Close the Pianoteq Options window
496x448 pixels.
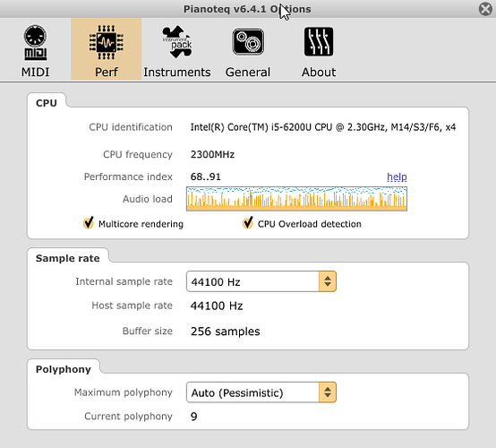[485, 9]
